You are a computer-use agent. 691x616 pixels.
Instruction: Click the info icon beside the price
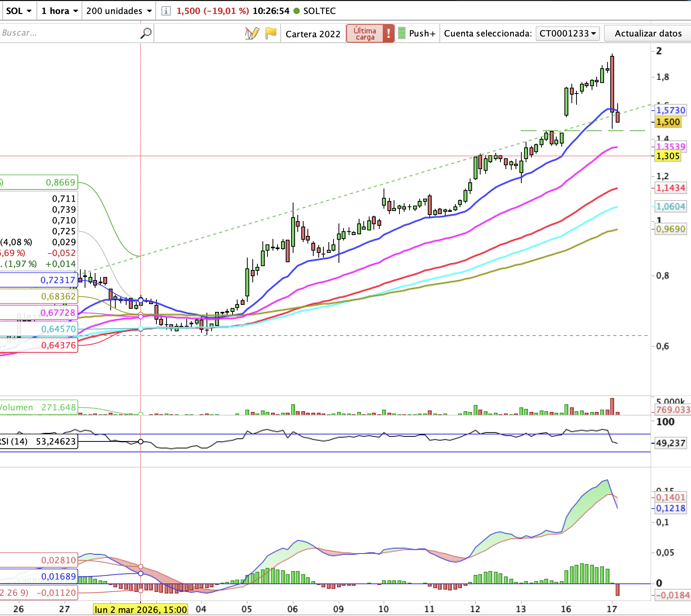tap(166, 11)
